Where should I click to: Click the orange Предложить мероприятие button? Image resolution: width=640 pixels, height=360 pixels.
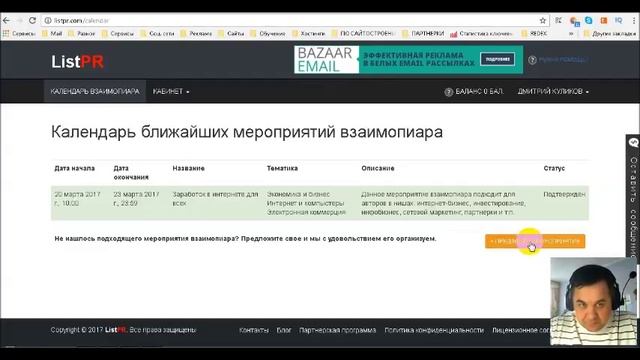[535, 241]
